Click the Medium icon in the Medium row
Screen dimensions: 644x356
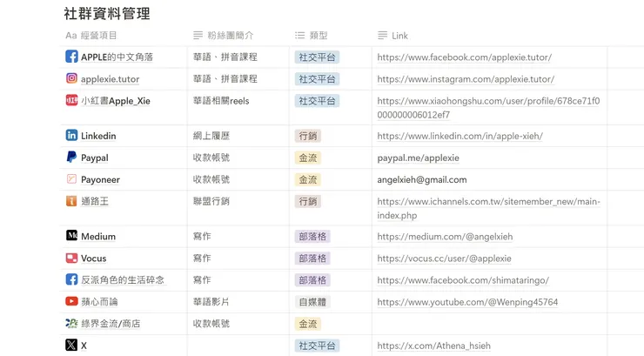(x=71, y=236)
